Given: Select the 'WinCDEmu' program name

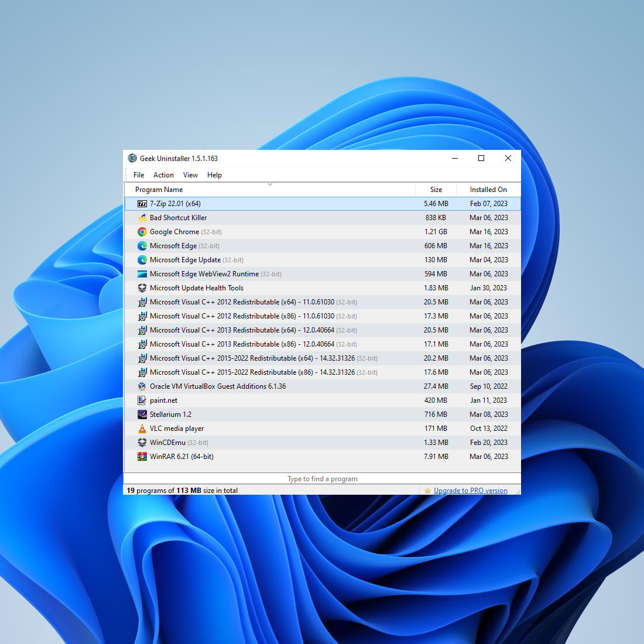Looking at the screenshot, I should pos(167,443).
